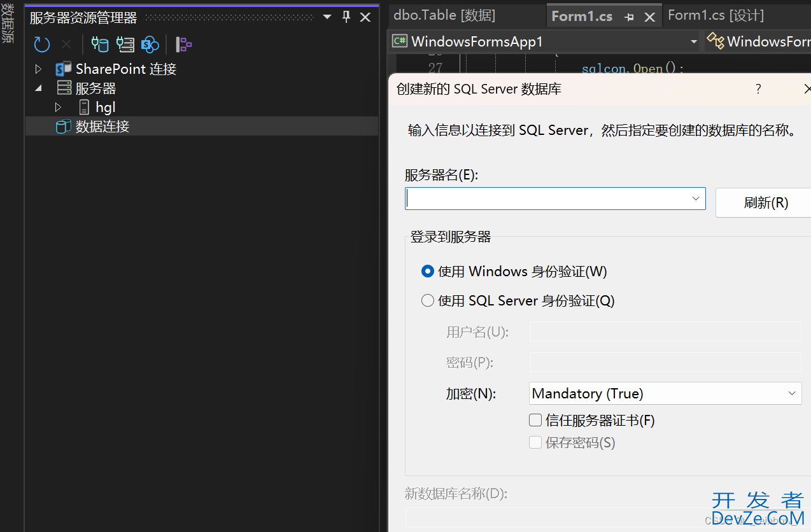Screen dimensions: 811x532
Task: Click the 登录到服务器 group label
Action: click(x=451, y=237)
